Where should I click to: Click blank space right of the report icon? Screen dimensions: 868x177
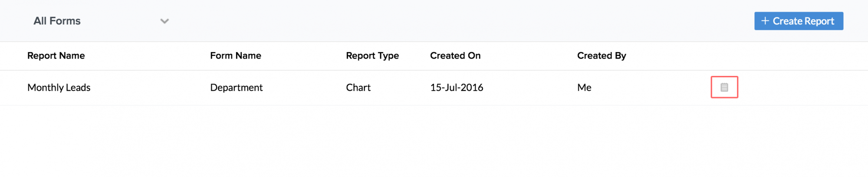pyautogui.click(x=803, y=88)
